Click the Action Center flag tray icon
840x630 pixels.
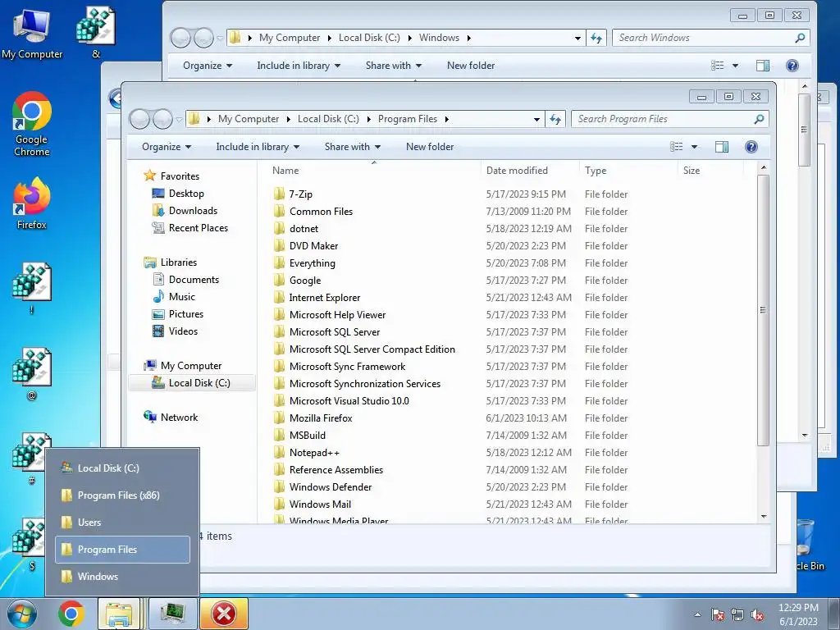(x=717, y=614)
